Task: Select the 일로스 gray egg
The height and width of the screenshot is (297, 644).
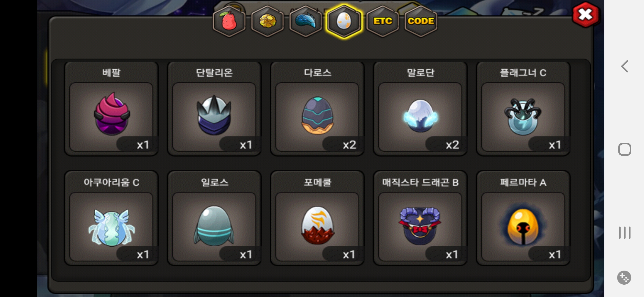Action: point(214,218)
